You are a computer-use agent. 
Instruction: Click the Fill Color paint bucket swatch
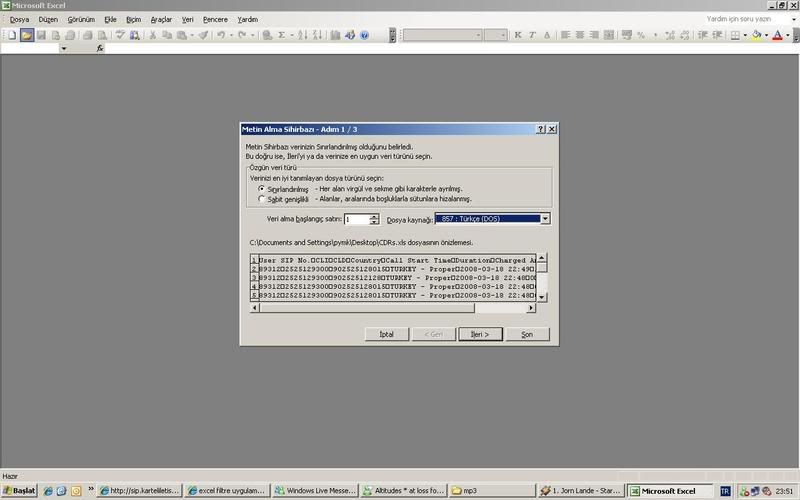click(x=756, y=35)
